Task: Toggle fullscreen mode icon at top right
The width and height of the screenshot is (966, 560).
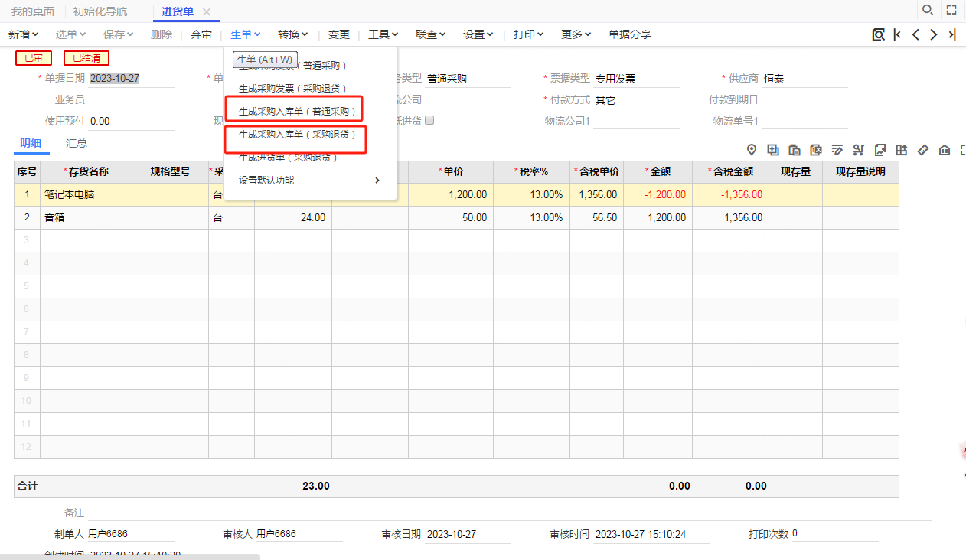Action: (951, 10)
